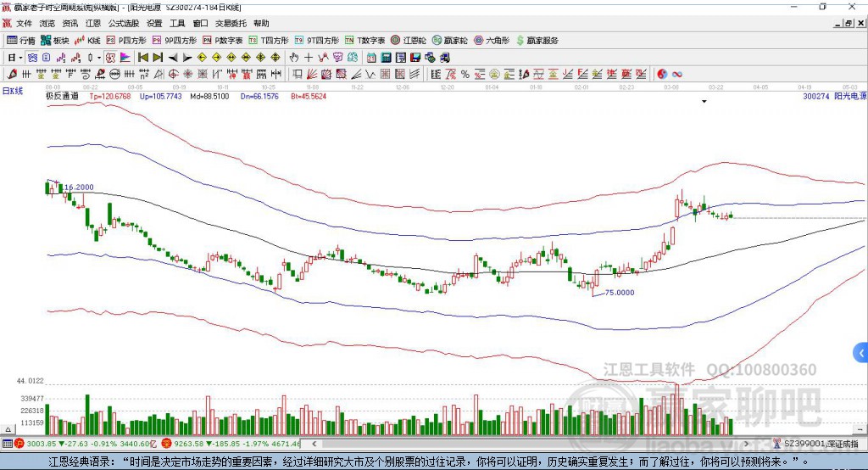Viewport: 868px width, 470px height.
Task: Open the 9T四方形 tool
Action: 317,41
